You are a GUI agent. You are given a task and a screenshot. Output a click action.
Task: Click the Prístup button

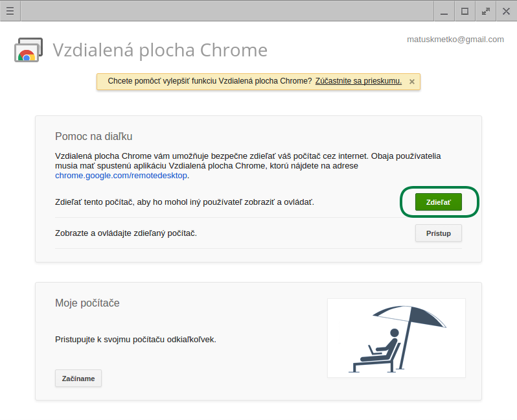[438, 233]
